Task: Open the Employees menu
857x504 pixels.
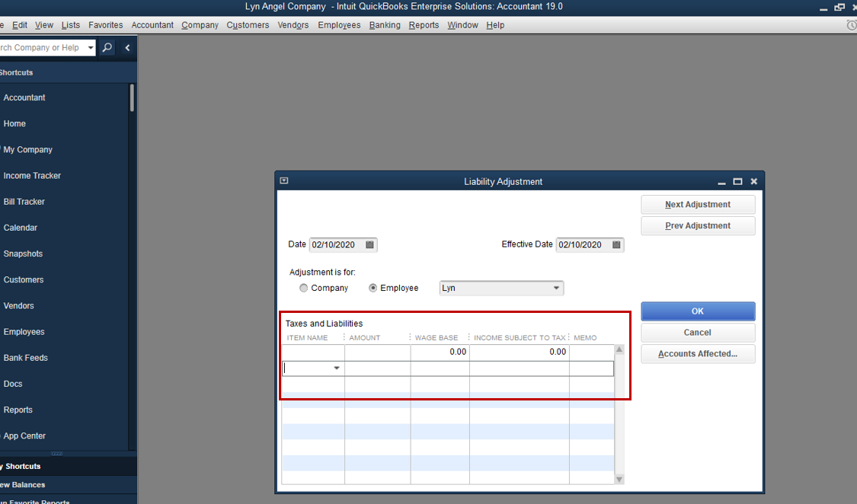Action: 338,24
